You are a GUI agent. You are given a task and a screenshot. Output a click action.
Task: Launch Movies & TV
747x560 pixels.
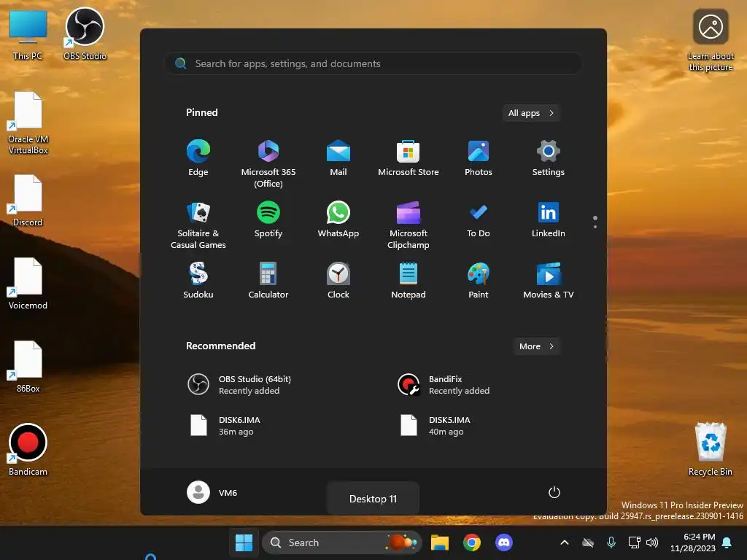549,281
